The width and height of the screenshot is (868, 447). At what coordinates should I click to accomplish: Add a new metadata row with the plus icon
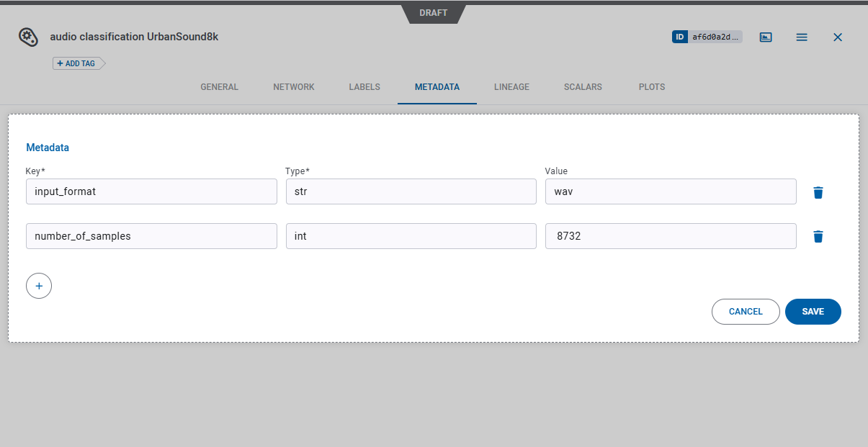click(x=39, y=286)
